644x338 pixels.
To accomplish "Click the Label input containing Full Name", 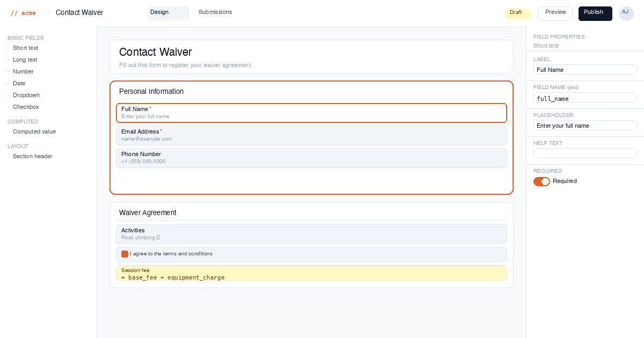I will point(585,70).
